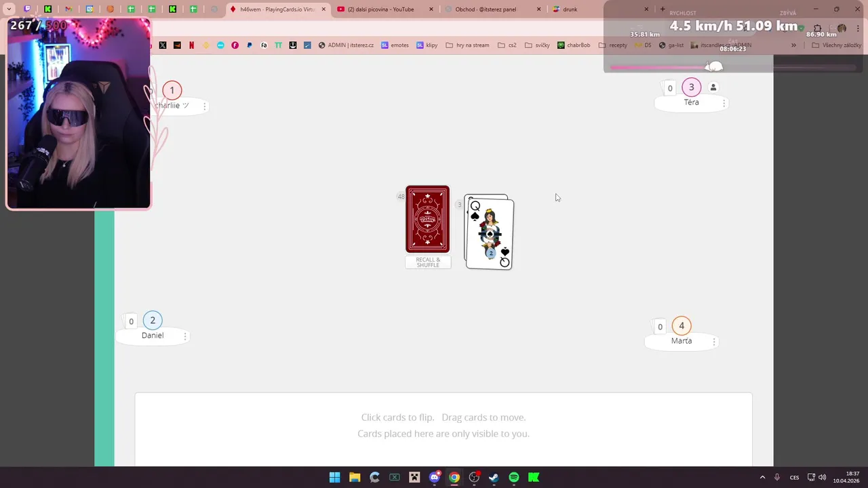Image resolution: width=868 pixels, height=488 pixels.
Task: Open the chabrBob bookmark
Action: tap(574, 45)
